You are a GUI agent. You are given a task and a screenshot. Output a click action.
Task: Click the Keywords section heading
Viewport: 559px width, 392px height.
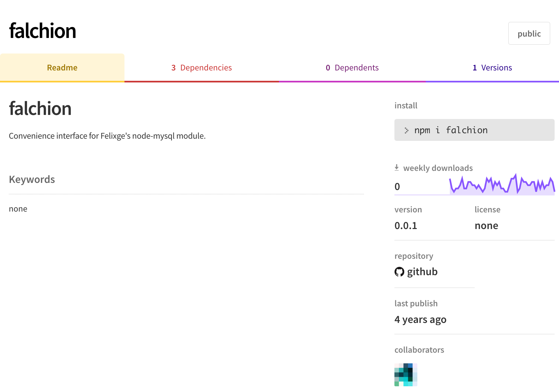(32, 179)
